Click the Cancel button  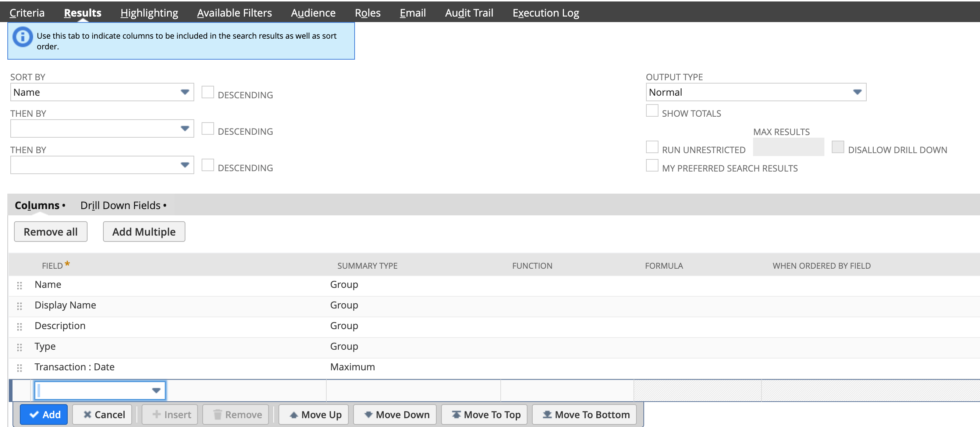(x=102, y=414)
